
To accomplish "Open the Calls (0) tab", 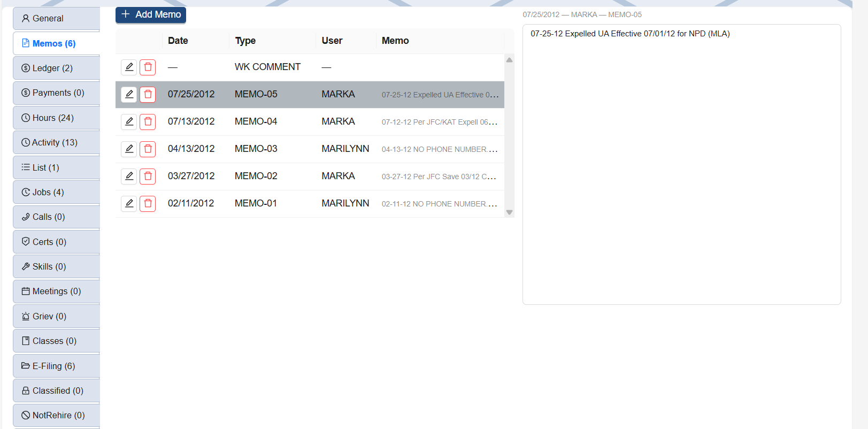I will tap(56, 217).
